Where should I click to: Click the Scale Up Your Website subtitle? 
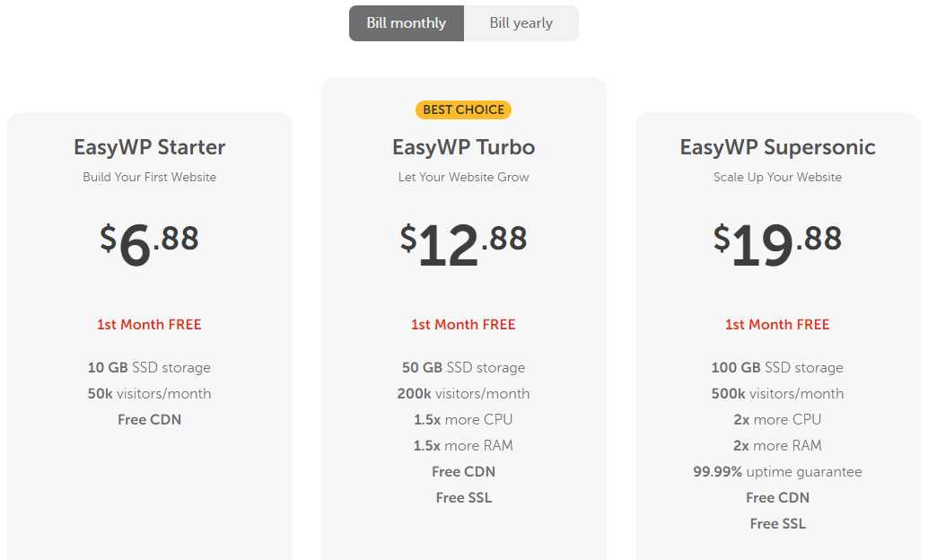(x=777, y=178)
